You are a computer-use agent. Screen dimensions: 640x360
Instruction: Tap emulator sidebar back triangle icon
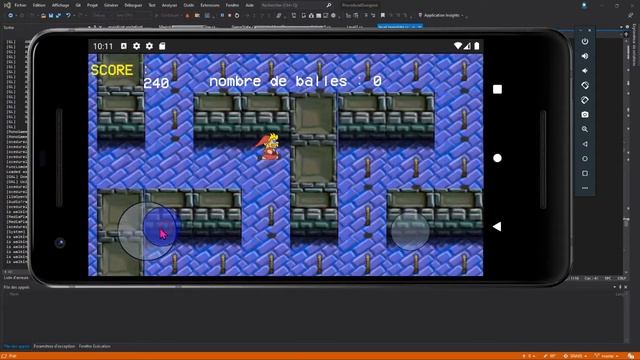pos(585,144)
